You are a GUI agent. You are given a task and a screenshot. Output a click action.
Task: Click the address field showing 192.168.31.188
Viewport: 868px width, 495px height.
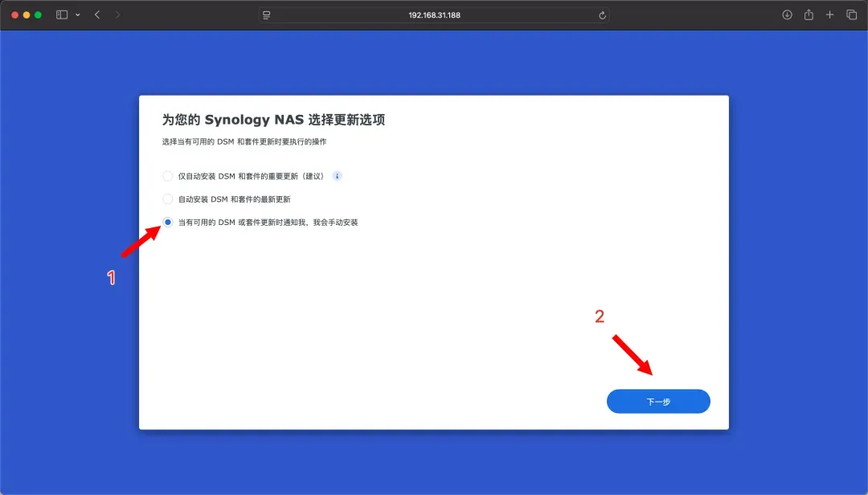(434, 15)
